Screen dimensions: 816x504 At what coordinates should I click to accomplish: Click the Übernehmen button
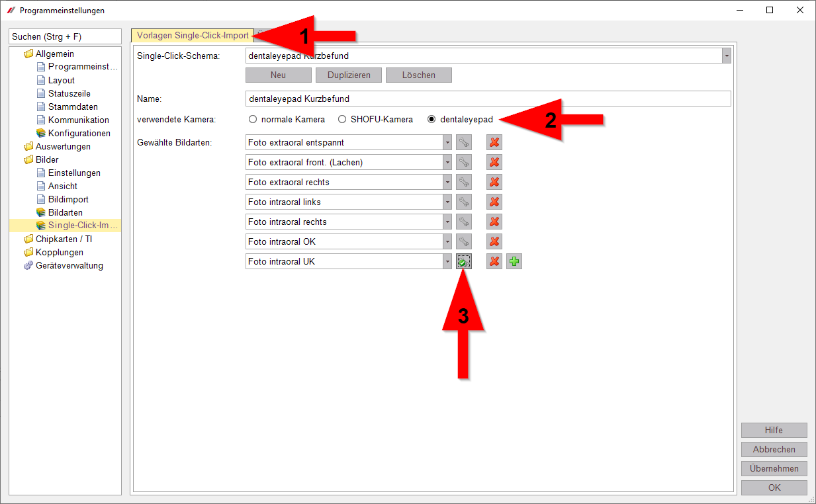[x=774, y=468]
